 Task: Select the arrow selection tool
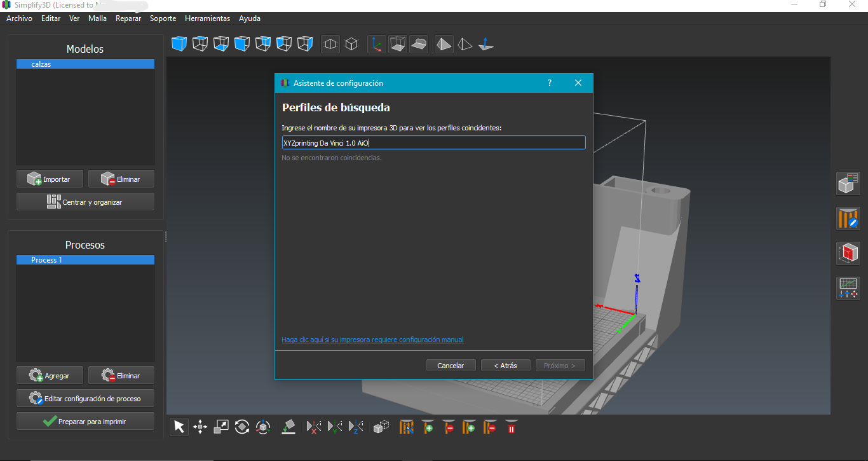tap(179, 426)
